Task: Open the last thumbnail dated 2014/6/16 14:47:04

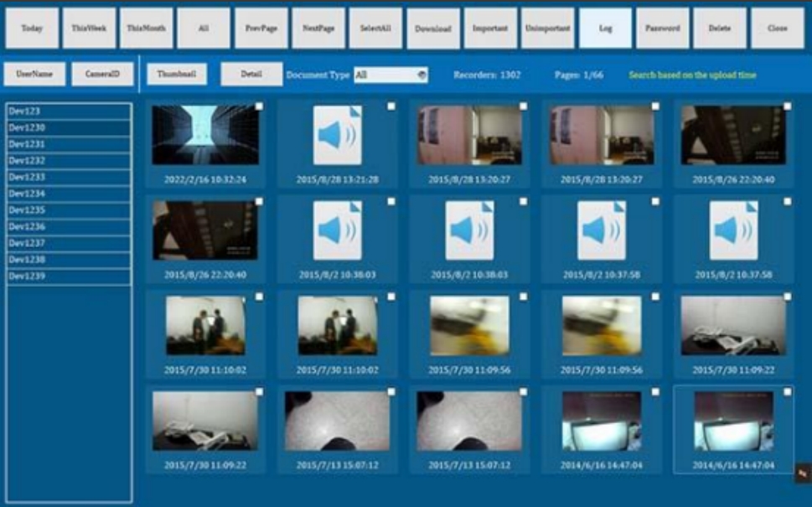Action: click(x=733, y=422)
